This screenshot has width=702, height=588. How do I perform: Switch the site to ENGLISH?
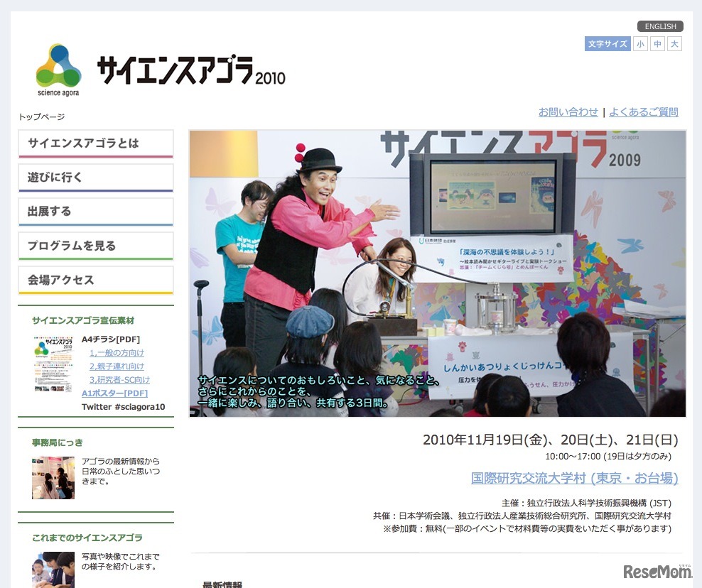click(660, 26)
